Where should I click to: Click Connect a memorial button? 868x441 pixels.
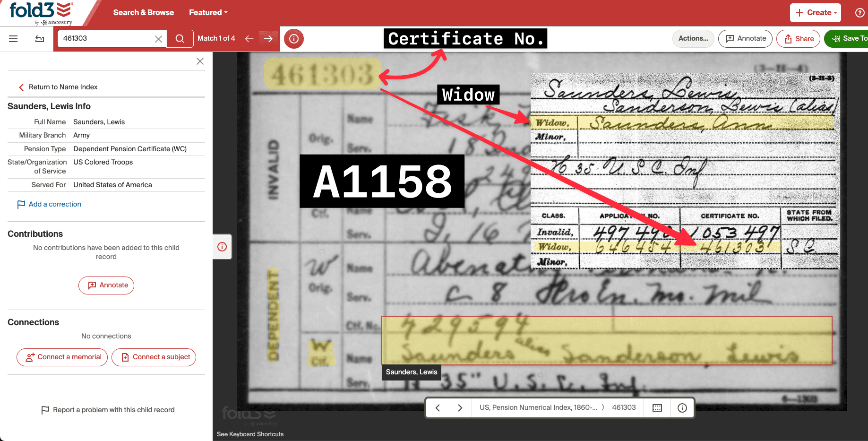[62, 357]
